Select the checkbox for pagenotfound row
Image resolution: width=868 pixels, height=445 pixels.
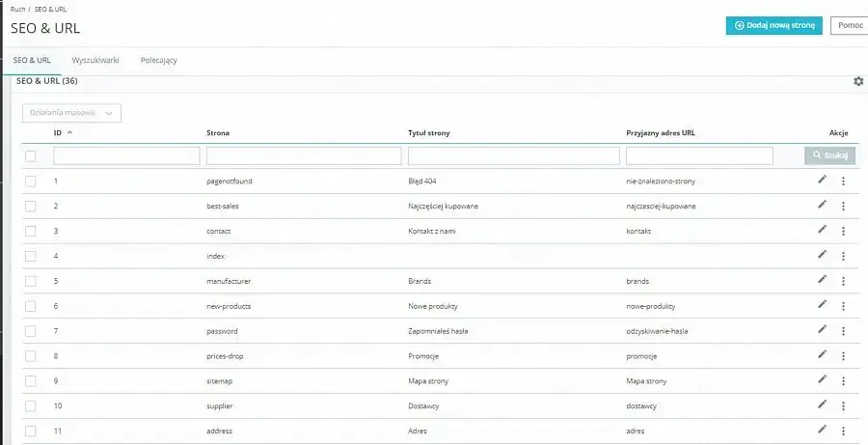[31, 181]
